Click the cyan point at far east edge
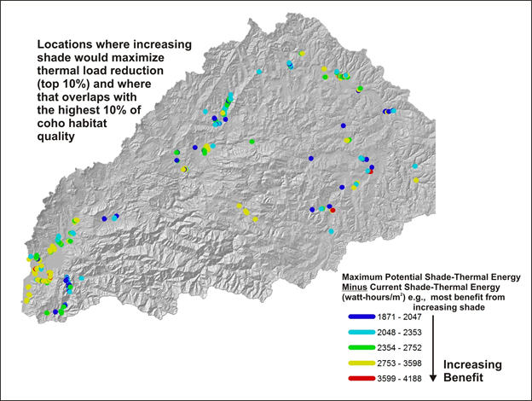Screen dimensions: 532x401 414,166
